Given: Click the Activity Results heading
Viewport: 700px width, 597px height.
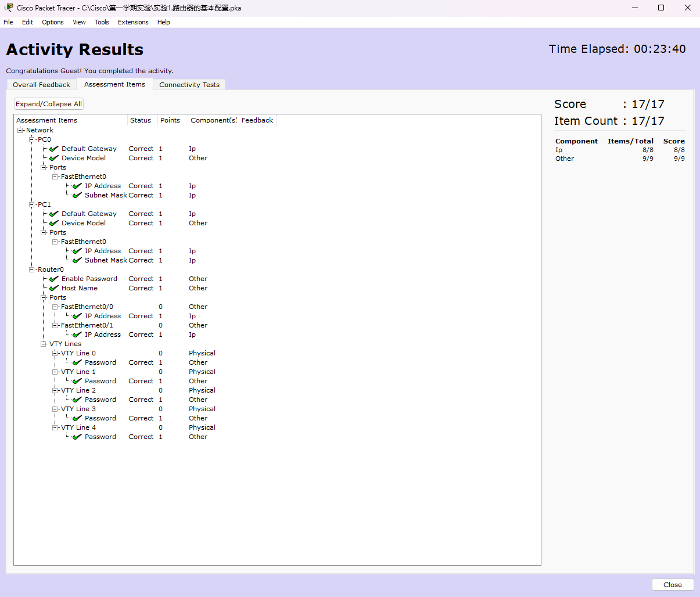Looking at the screenshot, I should pyautogui.click(x=74, y=49).
